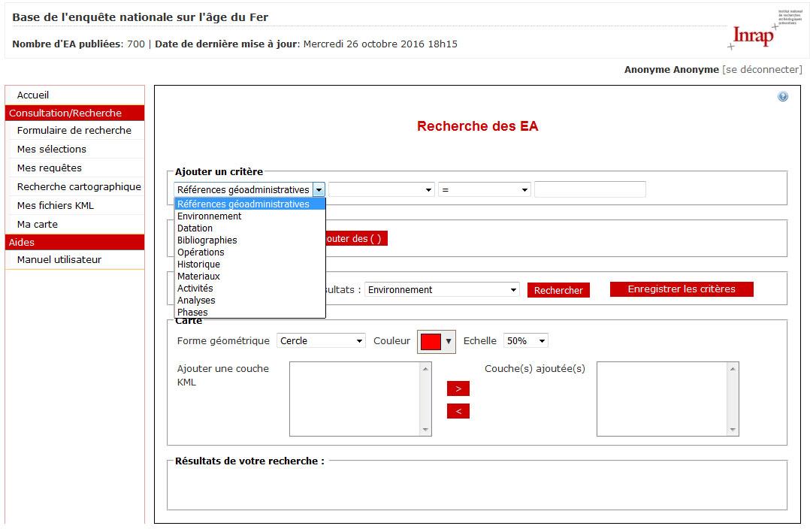Screen dimensions: 810x532
Task: Open Recherche cartographique in sidebar
Action: click(x=79, y=187)
